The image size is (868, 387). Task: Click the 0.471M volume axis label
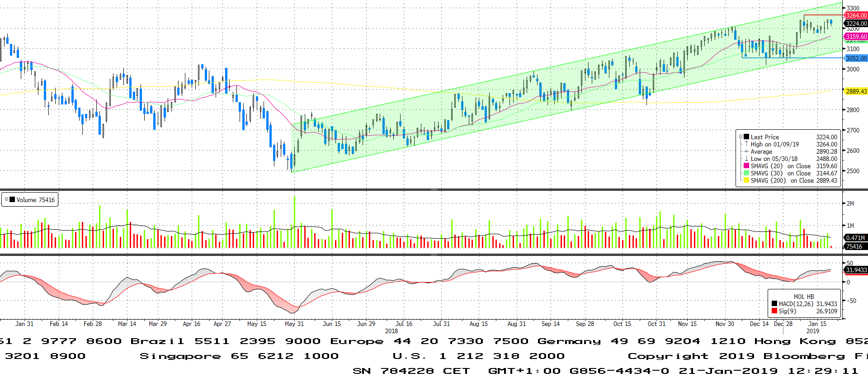pyautogui.click(x=855, y=238)
